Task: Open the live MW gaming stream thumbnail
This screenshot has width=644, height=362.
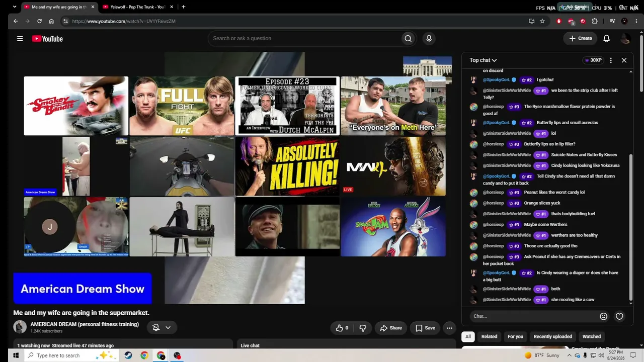Action: [393, 166]
